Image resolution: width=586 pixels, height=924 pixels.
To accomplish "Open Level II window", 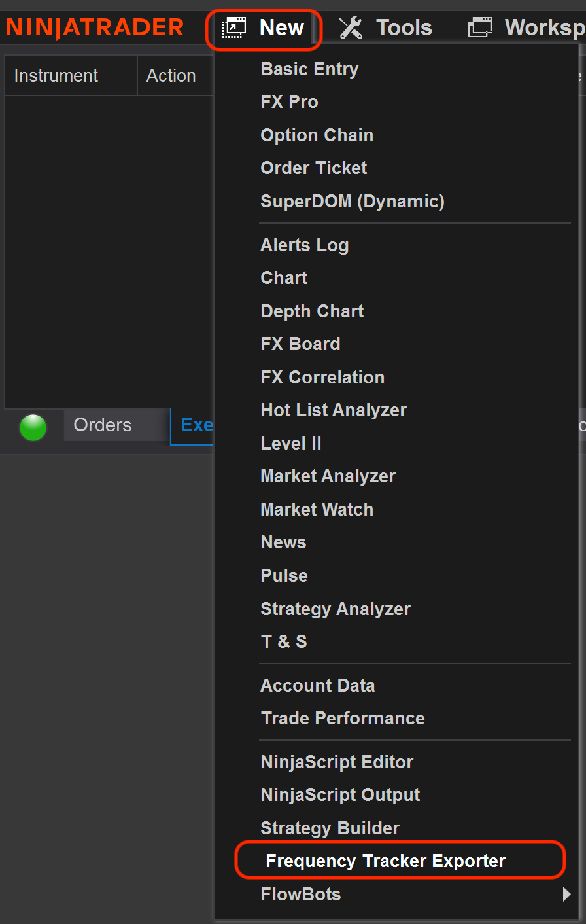I will 291,444.
